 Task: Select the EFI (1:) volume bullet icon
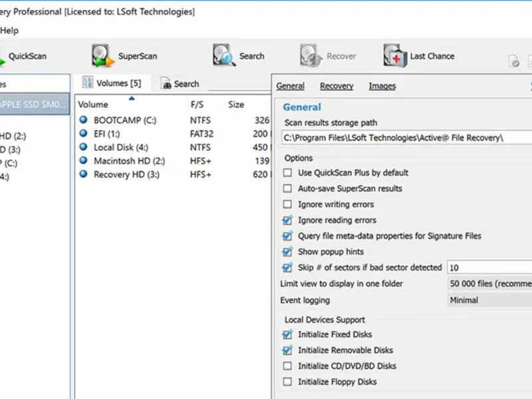(x=84, y=134)
